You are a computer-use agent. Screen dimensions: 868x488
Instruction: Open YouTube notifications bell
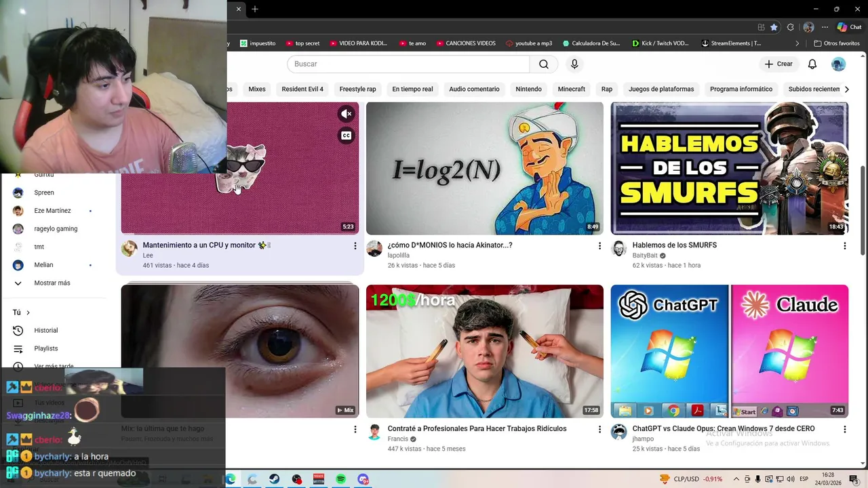pos(812,64)
